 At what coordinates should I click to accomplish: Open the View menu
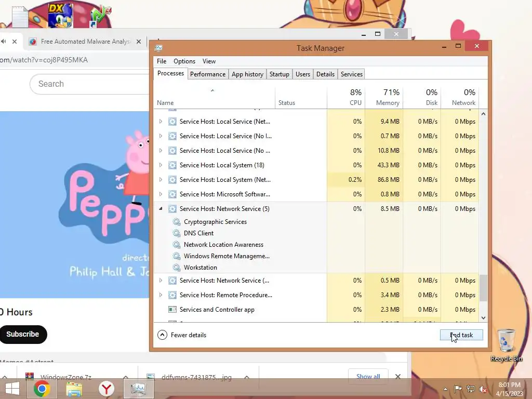(209, 61)
